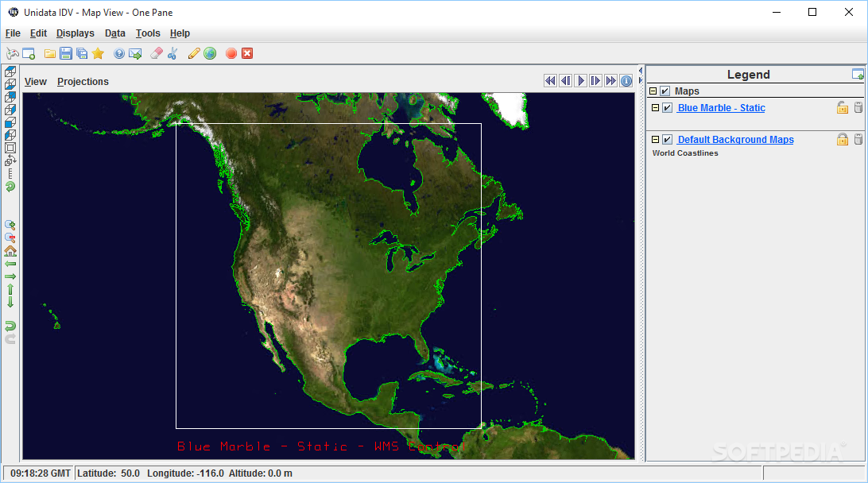
Task: Click the trash can on Blue Marble row
Action: coord(858,108)
